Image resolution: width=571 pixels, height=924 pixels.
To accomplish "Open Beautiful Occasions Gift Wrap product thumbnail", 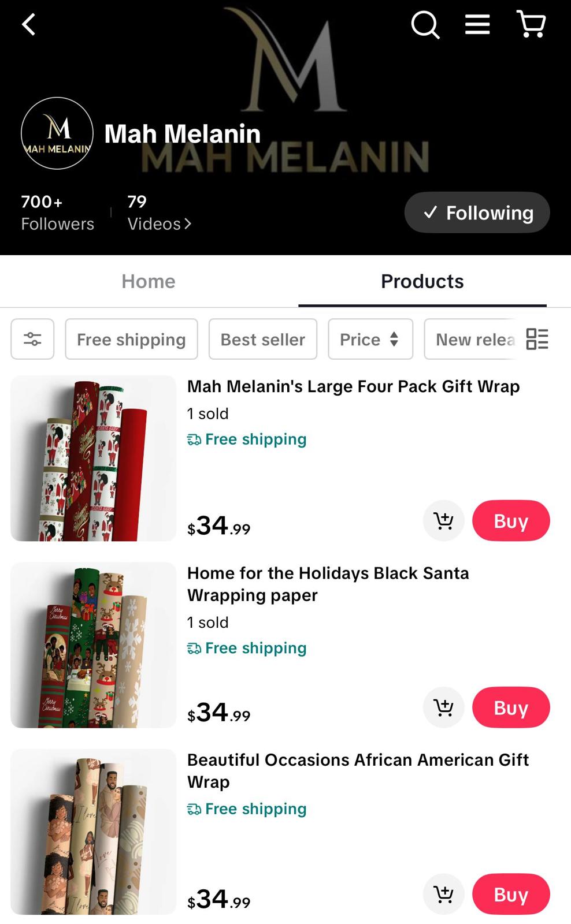I will tap(93, 832).
